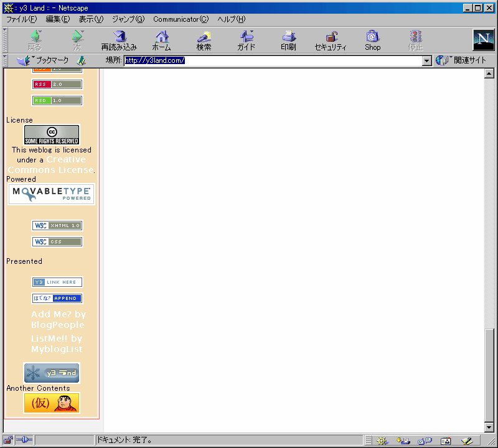Click the はてな Append badge
The width and height of the screenshot is (498, 448).
click(57, 299)
